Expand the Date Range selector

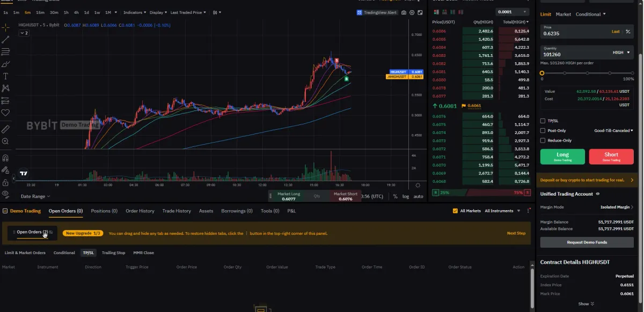35,196
